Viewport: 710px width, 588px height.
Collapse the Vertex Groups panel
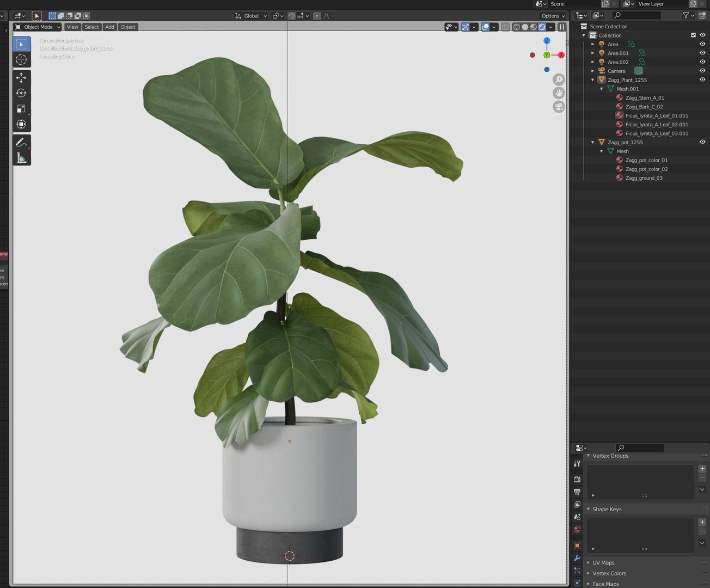588,456
